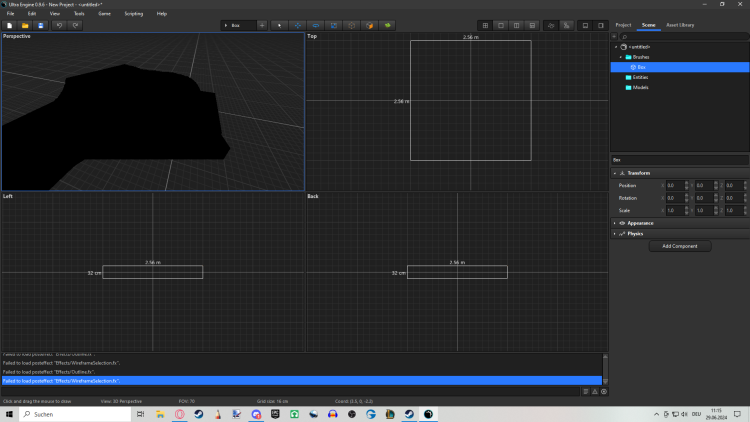Switch to the Asset Library tab

[680, 25]
